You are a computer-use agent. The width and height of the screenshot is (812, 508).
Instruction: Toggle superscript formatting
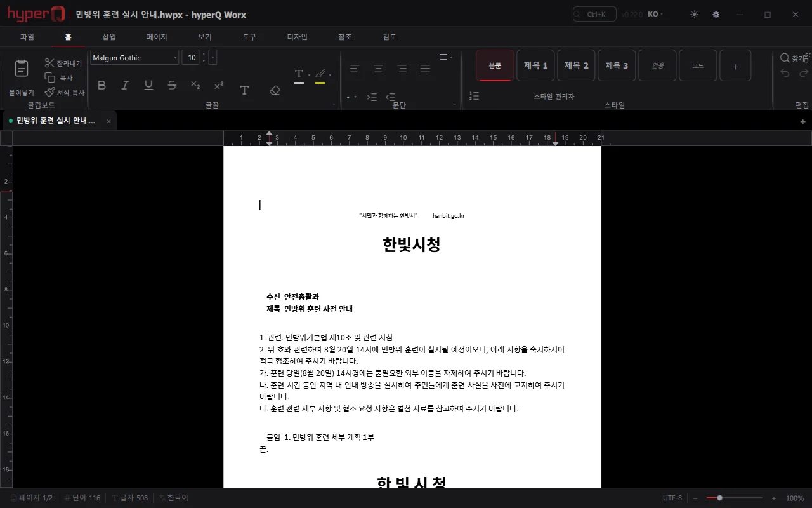219,85
